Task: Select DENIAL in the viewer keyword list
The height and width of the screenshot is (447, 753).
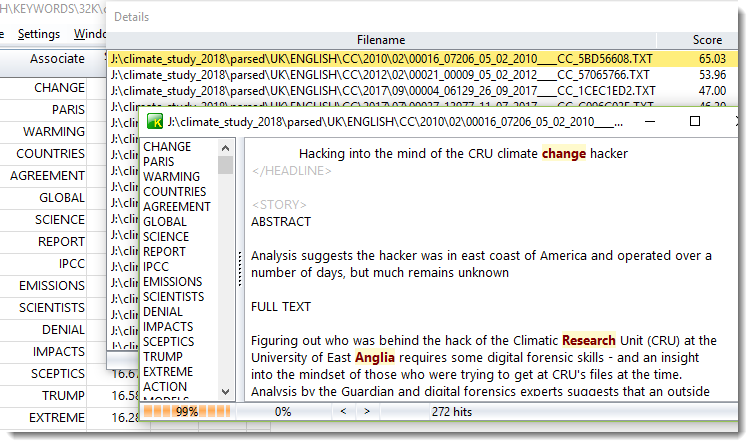Action: (163, 311)
